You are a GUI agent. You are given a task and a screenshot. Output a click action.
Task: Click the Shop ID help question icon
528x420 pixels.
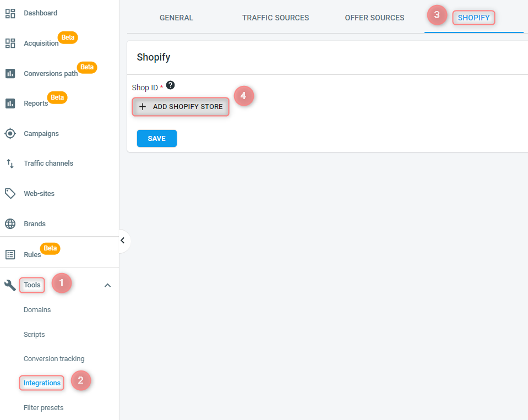pos(170,85)
